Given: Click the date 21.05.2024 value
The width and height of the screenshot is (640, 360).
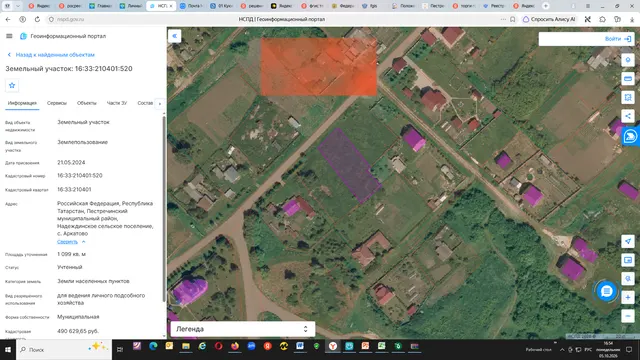Looking at the screenshot, I should pyautogui.click(x=71, y=162).
